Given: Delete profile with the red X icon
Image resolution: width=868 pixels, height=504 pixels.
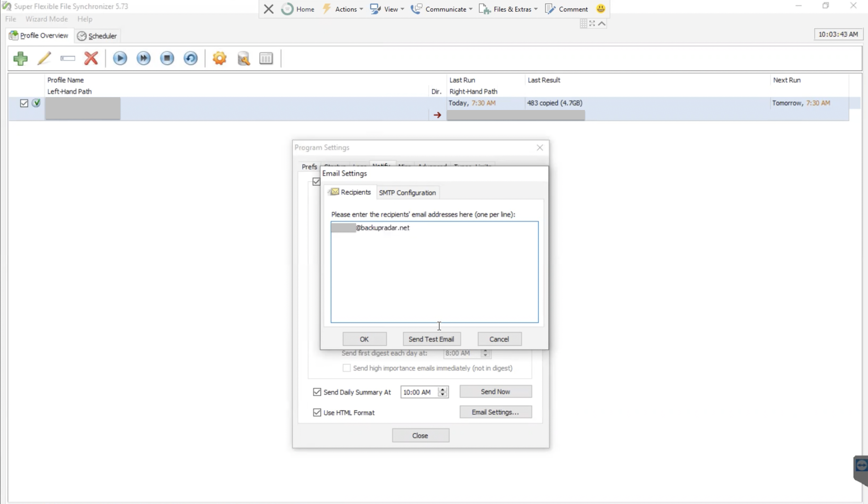Looking at the screenshot, I should [x=91, y=58].
